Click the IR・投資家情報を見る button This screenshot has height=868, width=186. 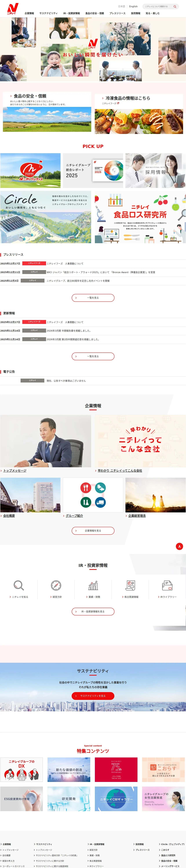click(93, 612)
